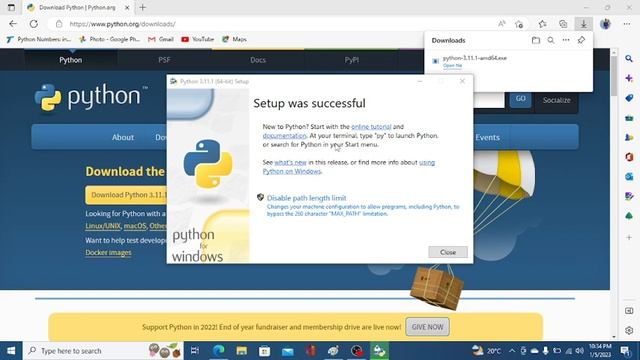Open Photo - Google Photos bookmark
640x360 pixels.
(x=110, y=39)
